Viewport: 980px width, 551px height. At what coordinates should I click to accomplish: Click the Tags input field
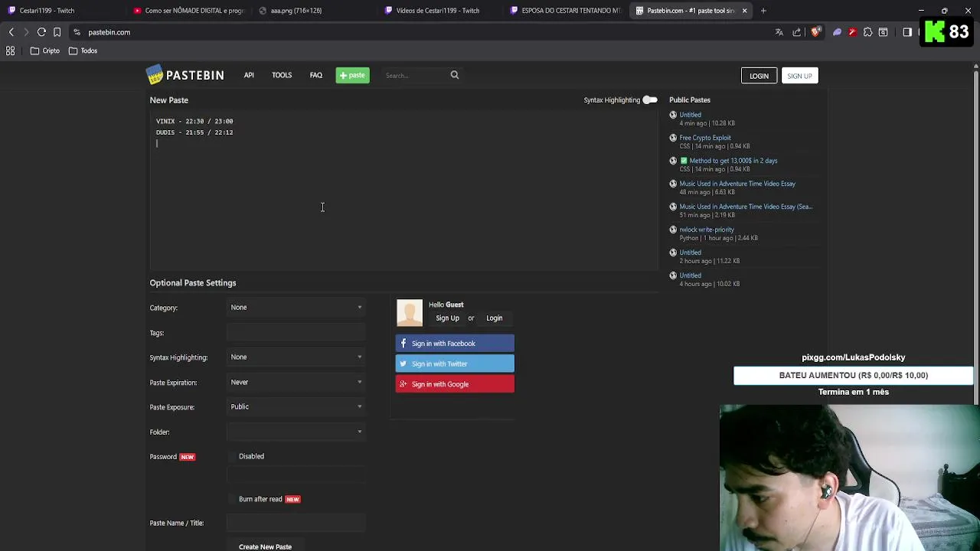(296, 333)
